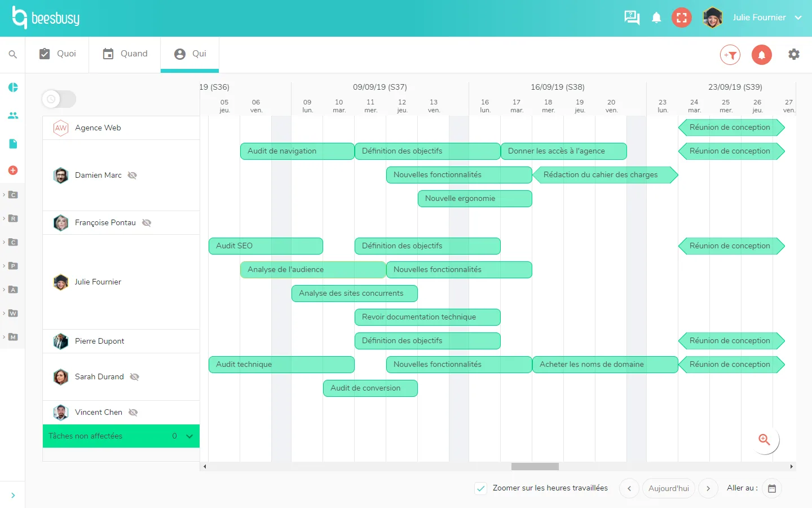
Task: Open the pie chart dashboard icon
Action: click(x=13, y=87)
